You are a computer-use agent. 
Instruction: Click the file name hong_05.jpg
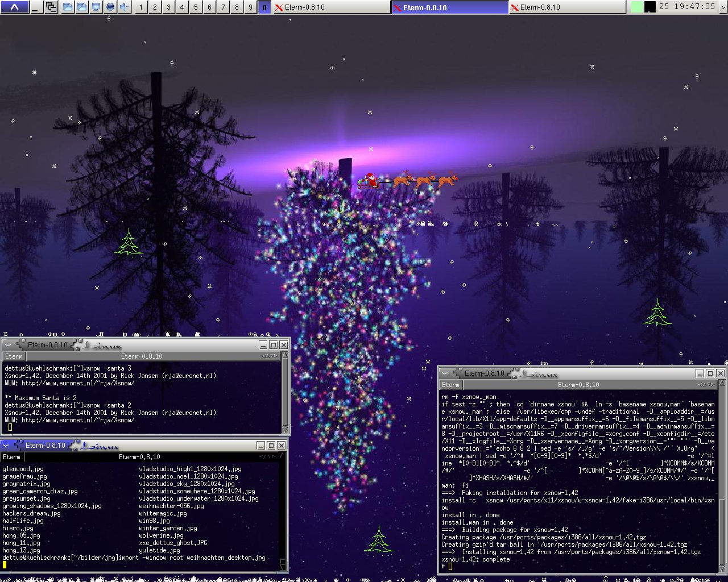[x=21, y=535]
